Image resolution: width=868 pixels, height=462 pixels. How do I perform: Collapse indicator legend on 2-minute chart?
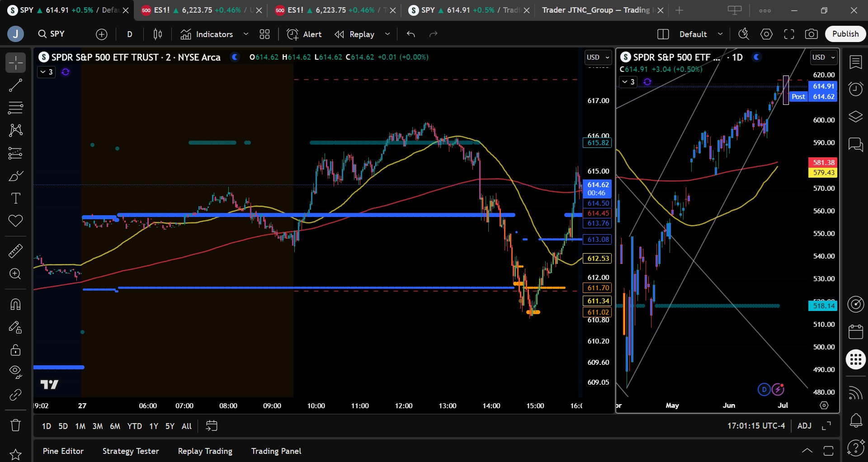click(x=47, y=72)
